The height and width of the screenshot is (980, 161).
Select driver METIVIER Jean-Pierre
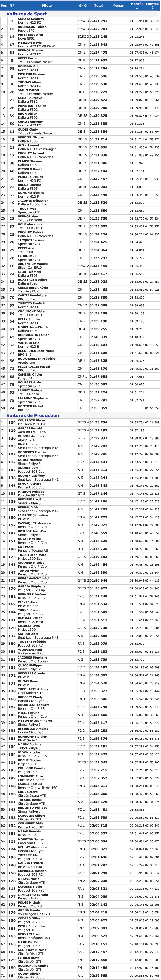click(x=35, y=720)
